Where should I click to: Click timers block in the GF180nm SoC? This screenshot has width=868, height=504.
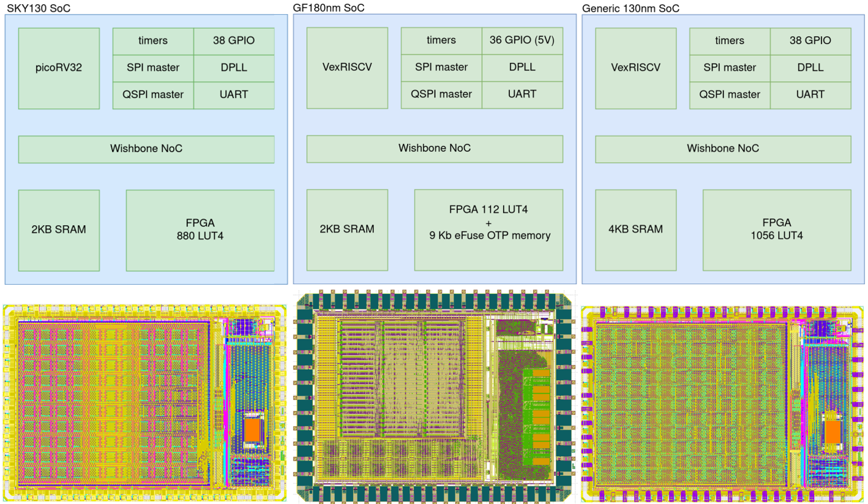pyautogui.click(x=441, y=41)
